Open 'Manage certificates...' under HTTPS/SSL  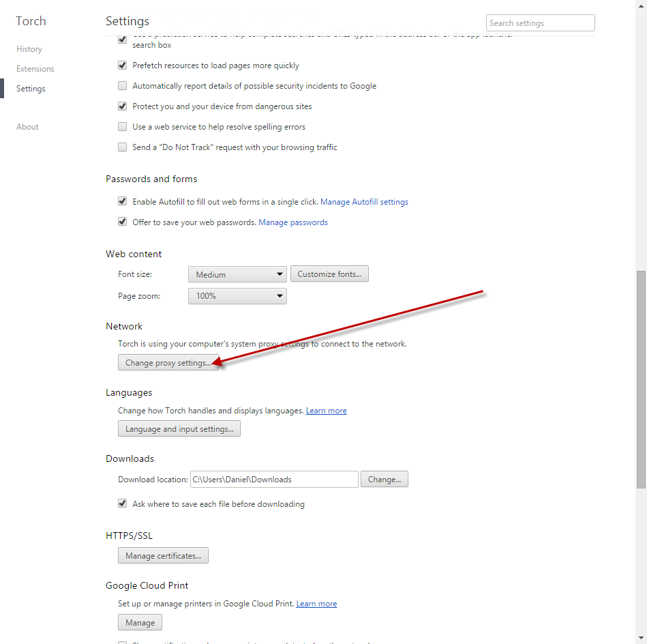(163, 555)
